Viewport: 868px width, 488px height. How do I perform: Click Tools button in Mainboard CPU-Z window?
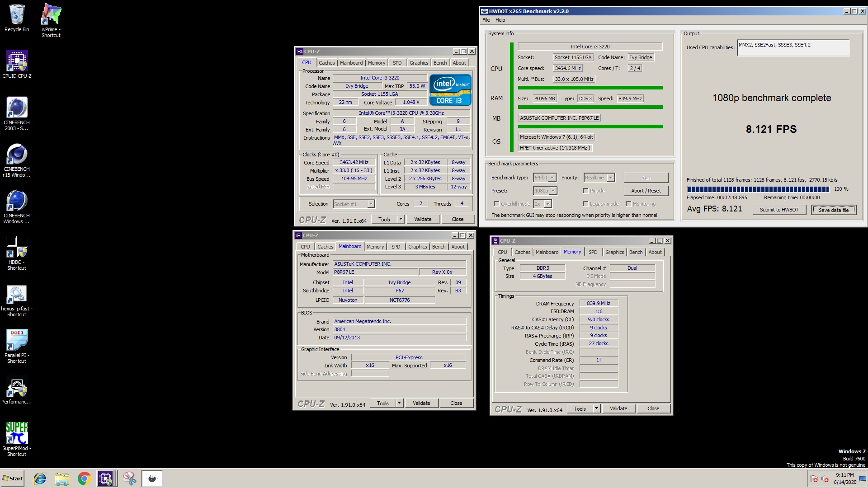point(382,403)
